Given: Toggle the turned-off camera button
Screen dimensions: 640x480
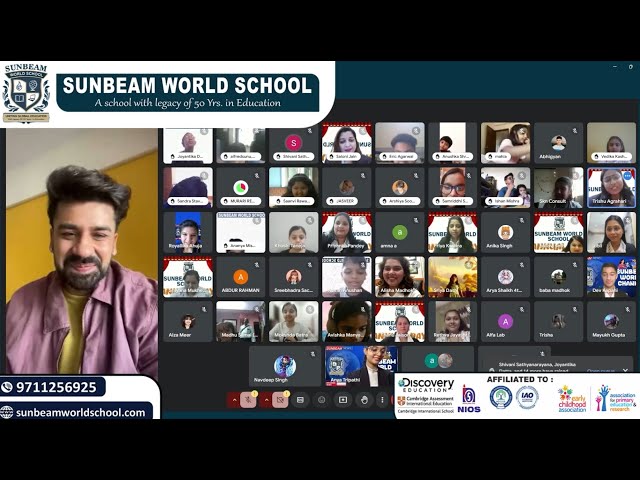Looking at the screenshot, I should tap(280, 400).
